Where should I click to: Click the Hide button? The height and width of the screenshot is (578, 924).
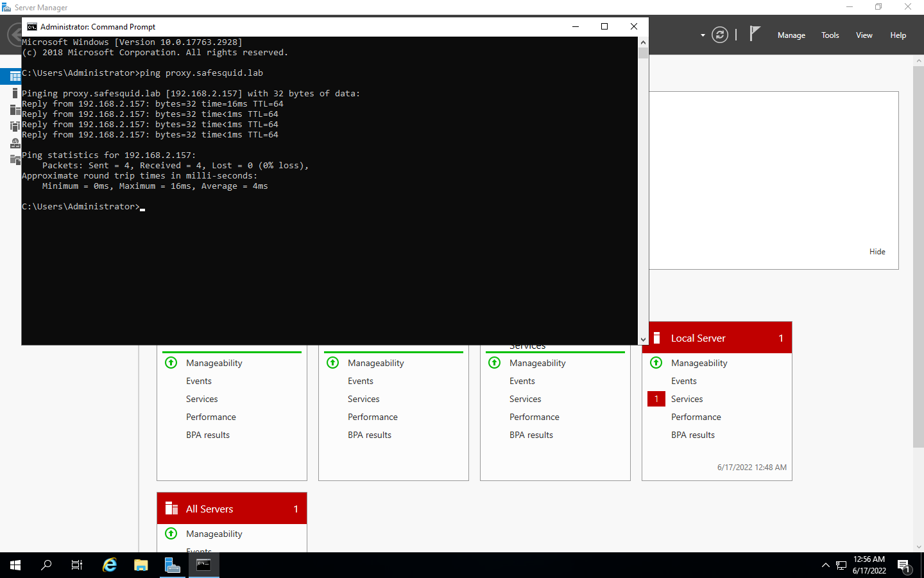coord(877,251)
